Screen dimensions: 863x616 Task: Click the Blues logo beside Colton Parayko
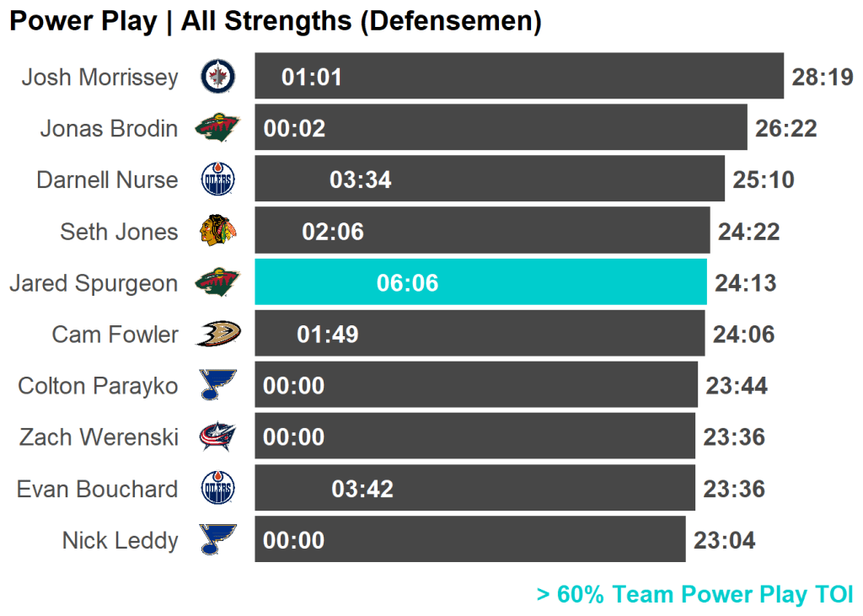[217, 385]
